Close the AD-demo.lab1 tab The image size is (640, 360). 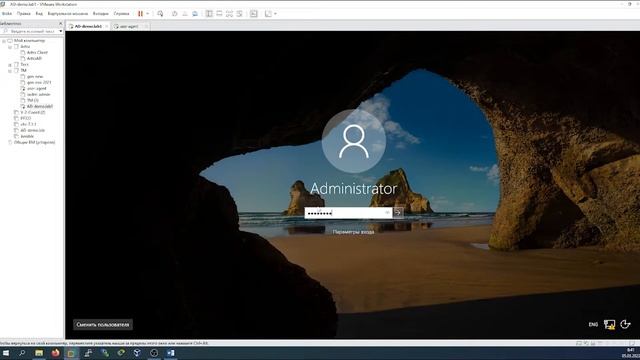coord(107,27)
